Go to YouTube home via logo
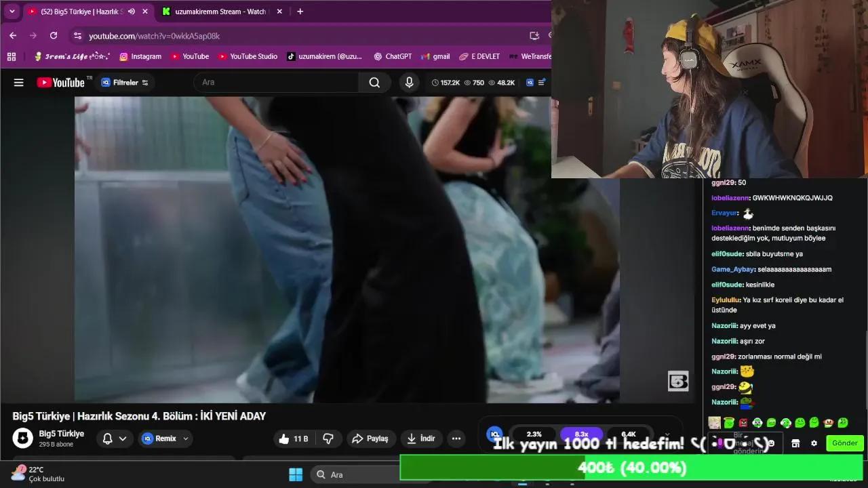 62,83
